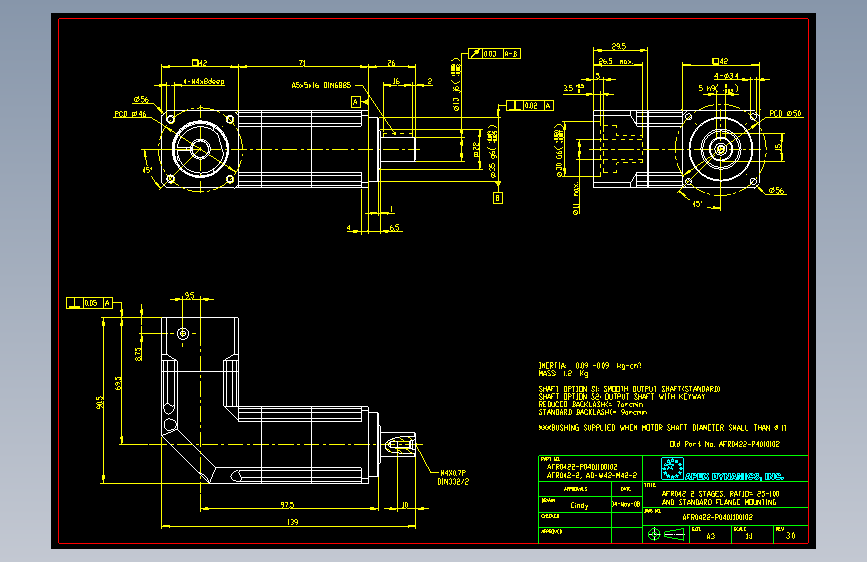Image resolution: width=867 pixels, height=562 pixels.
Task: Select the title line 'AFR042 2 STAGES, RATIO= 25-100'
Action: click(x=720, y=494)
